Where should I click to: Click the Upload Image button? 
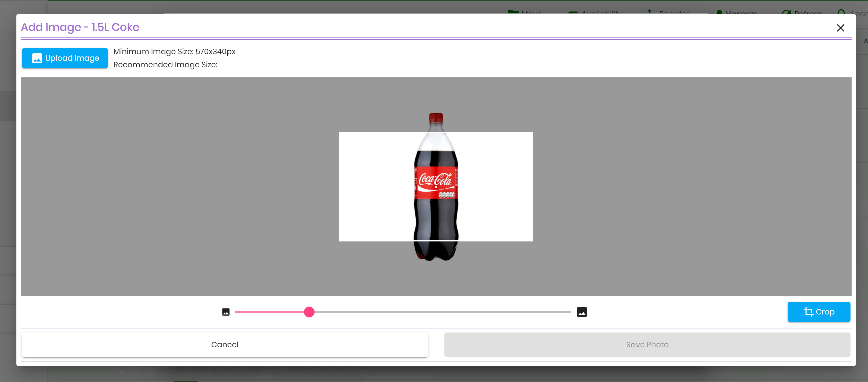point(65,58)
